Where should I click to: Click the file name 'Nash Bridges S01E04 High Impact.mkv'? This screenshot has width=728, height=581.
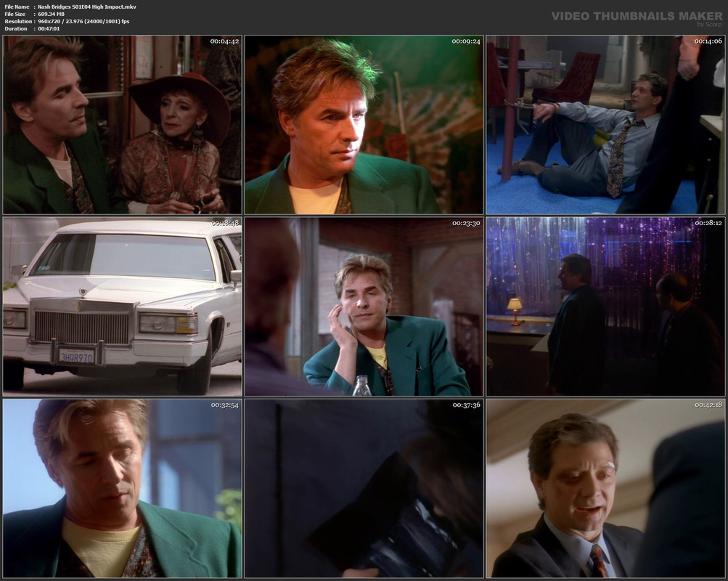coord(87,7)
